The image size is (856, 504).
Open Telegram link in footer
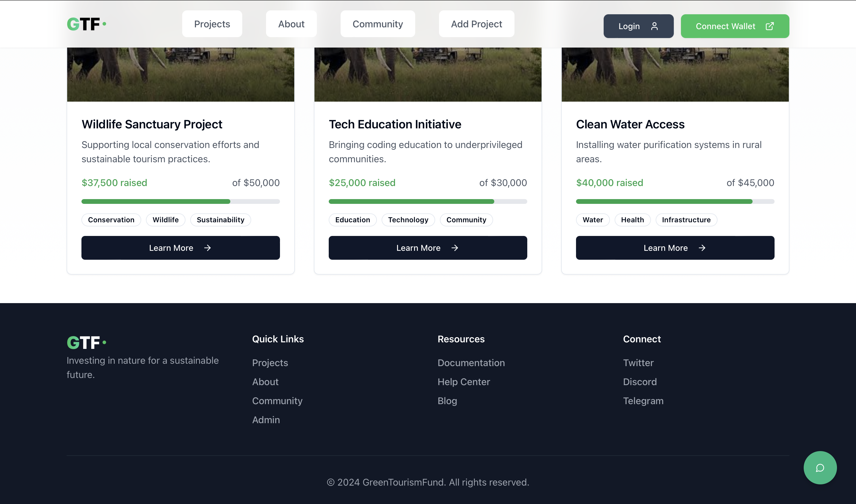point(643,401)
